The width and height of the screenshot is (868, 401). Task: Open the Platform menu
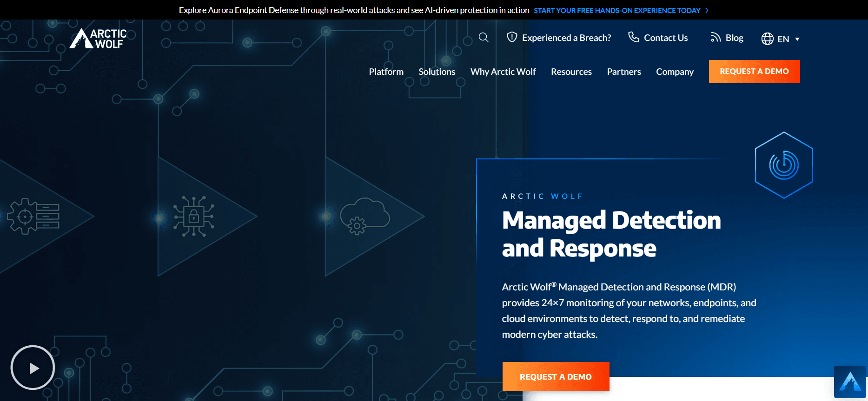(x=386, y=72)
